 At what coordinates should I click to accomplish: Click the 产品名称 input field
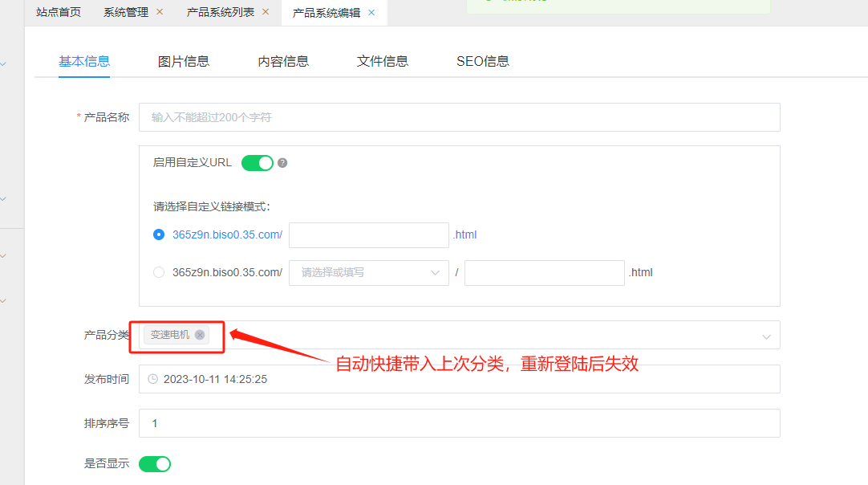click(x=459, y=117)
